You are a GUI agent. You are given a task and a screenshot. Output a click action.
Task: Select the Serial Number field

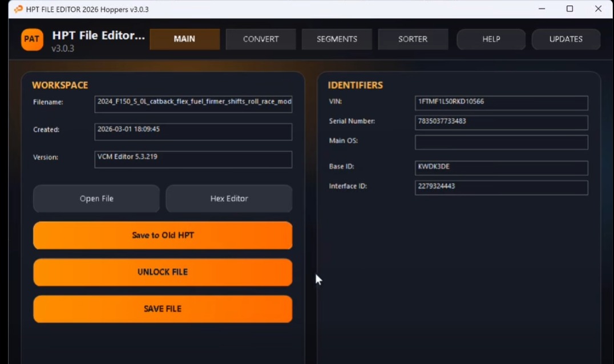point(501,123)
